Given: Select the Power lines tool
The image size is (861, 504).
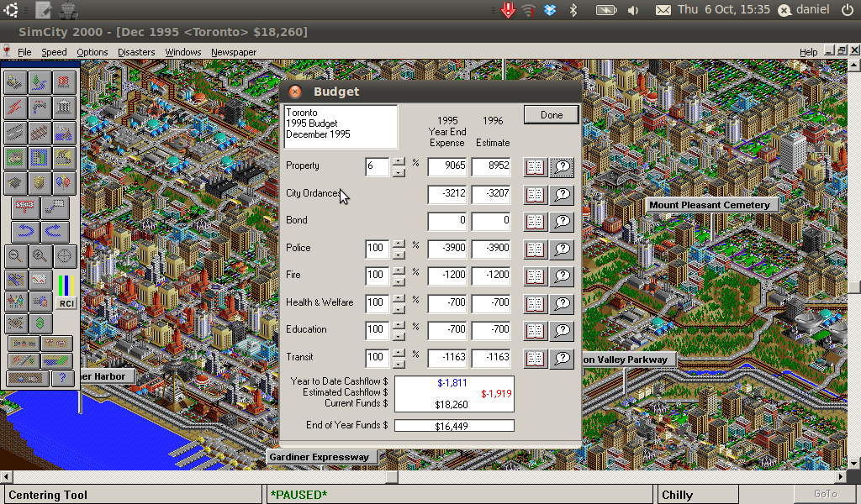Looking at the screenshot, I should point(15,108).
